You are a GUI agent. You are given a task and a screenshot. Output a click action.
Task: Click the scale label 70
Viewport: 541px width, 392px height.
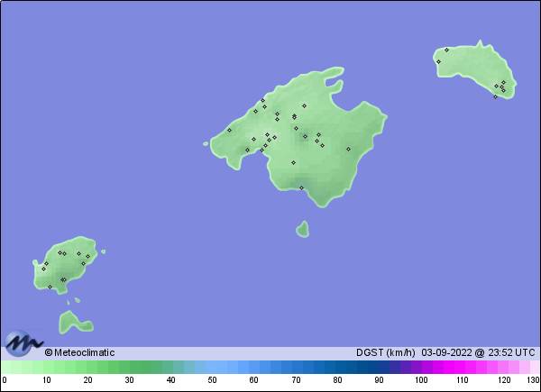296,380
